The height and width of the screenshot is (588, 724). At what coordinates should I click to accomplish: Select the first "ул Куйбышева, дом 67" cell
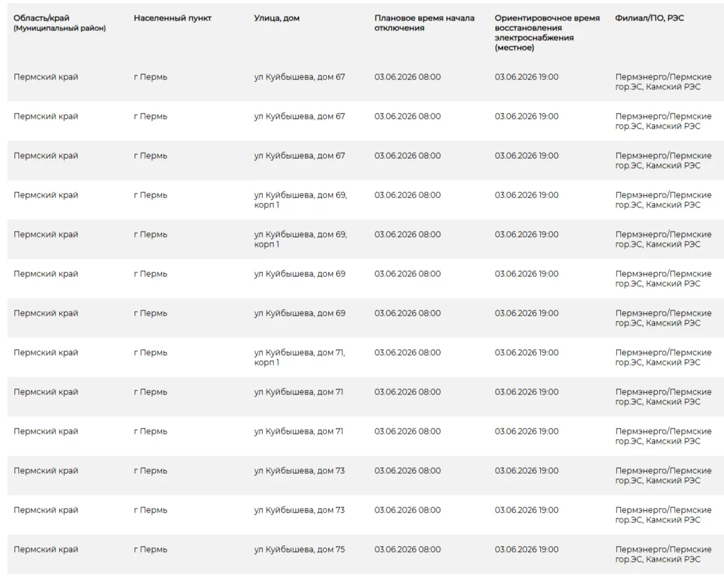coord(299,77)
